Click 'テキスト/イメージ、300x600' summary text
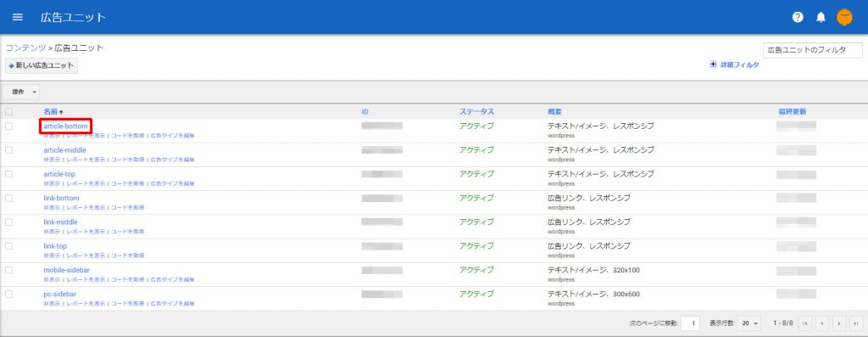Screen dimensions: 868x337 point(593,294)
